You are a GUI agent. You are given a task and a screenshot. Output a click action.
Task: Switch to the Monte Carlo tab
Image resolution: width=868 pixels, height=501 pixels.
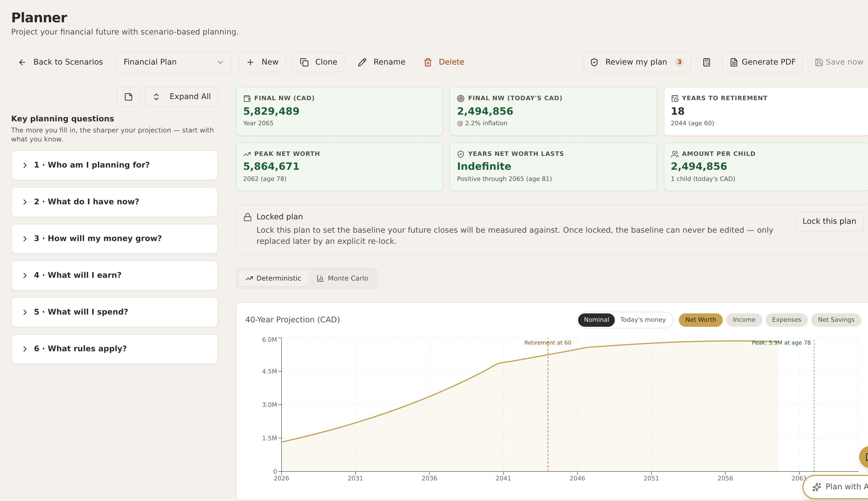(x=342, y=278)
